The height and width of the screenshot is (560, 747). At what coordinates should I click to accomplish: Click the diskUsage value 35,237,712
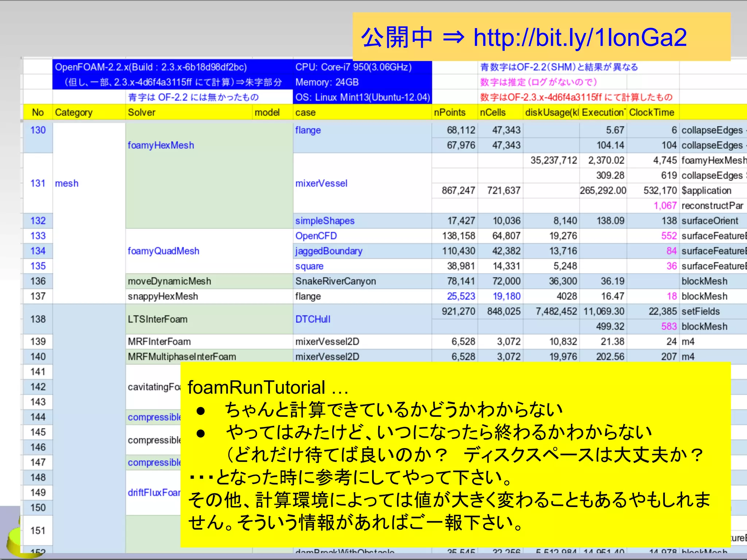tap(551, 160)
